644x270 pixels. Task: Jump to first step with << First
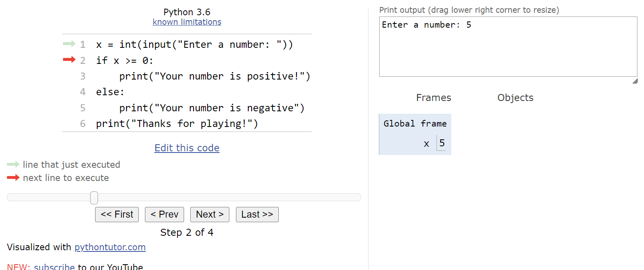[117, 214]
